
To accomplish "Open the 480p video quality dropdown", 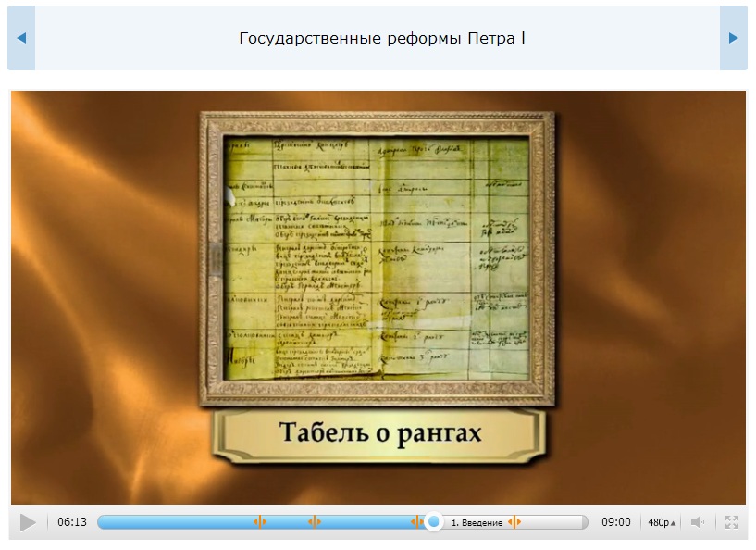I will point(662,522).
